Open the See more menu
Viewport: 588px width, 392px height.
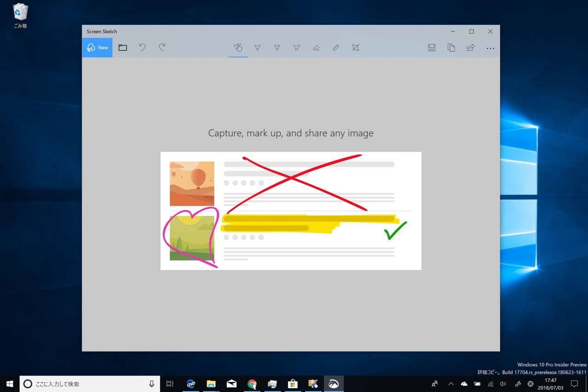490,47
